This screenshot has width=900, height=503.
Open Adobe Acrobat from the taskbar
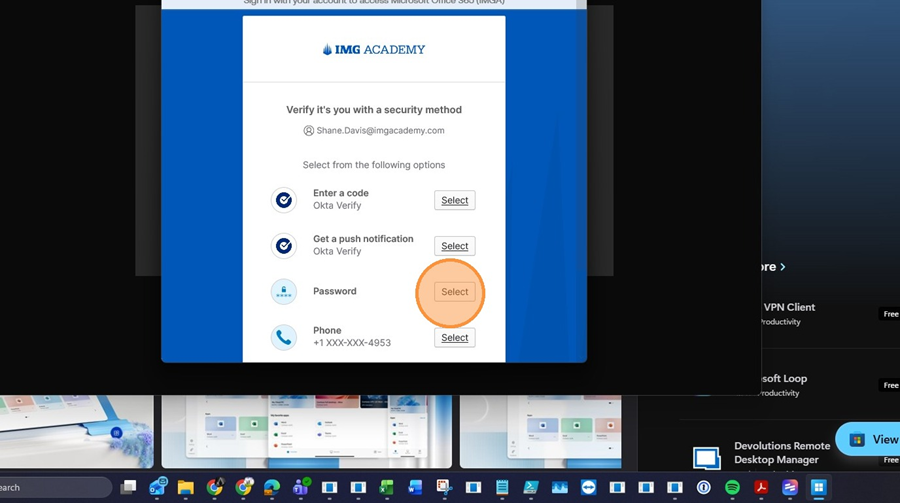[761, 487]
